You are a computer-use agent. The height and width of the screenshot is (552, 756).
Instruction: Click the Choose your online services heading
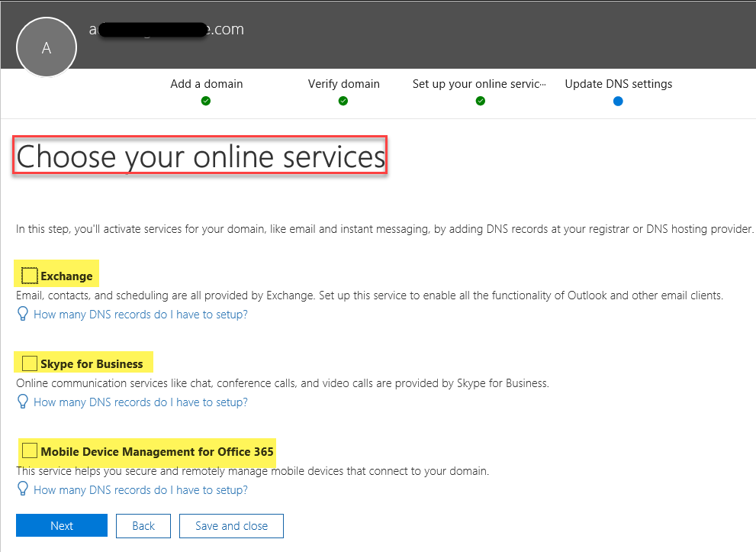pos(201,157)
